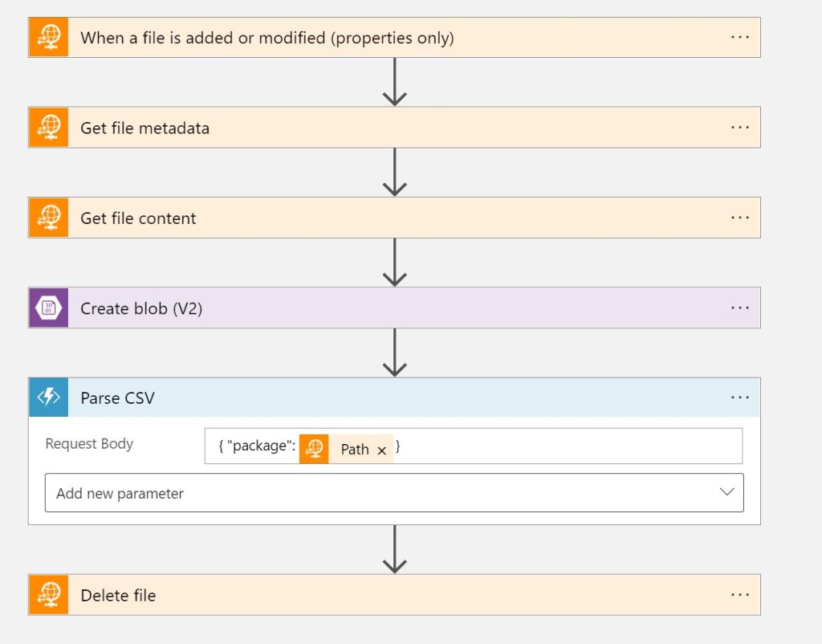Click the file trigger step's connector icon

49,38
